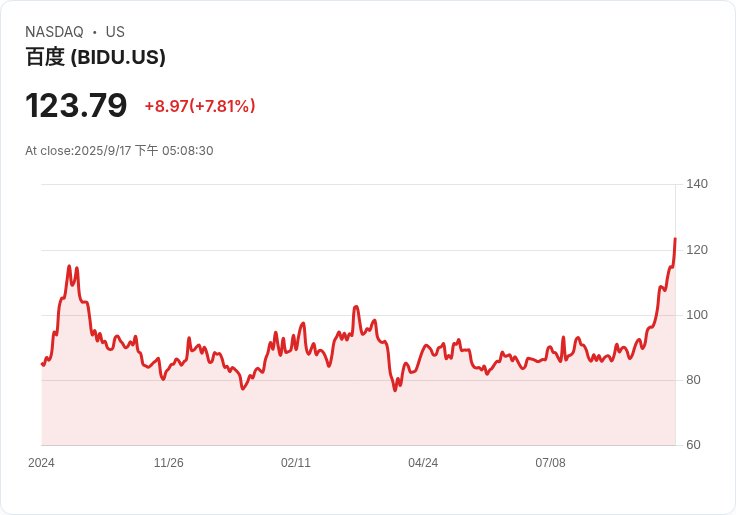
Task: Click the 2024 x-axis date label
Action: [41, 463]
